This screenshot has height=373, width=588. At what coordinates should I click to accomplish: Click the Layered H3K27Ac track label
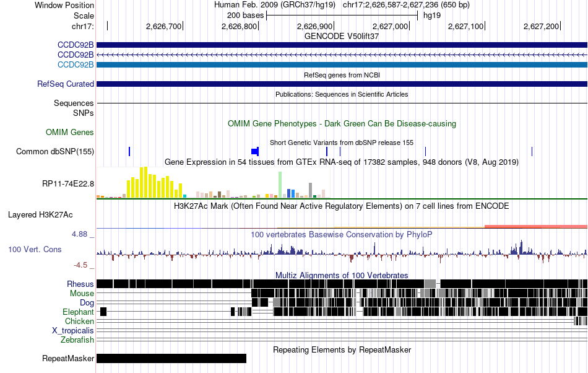tap(40, 214)
